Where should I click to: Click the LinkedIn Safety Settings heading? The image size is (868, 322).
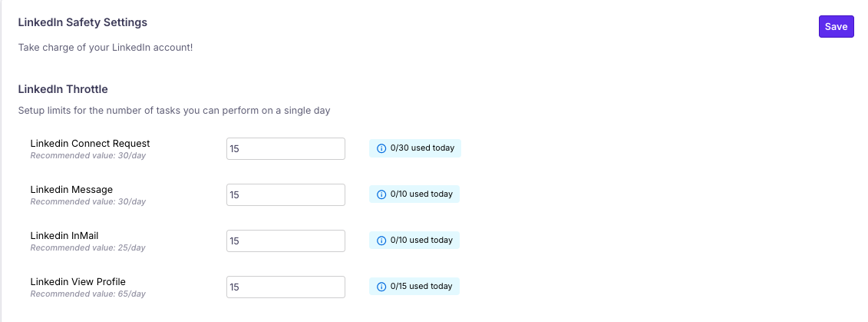pos(82,22)
